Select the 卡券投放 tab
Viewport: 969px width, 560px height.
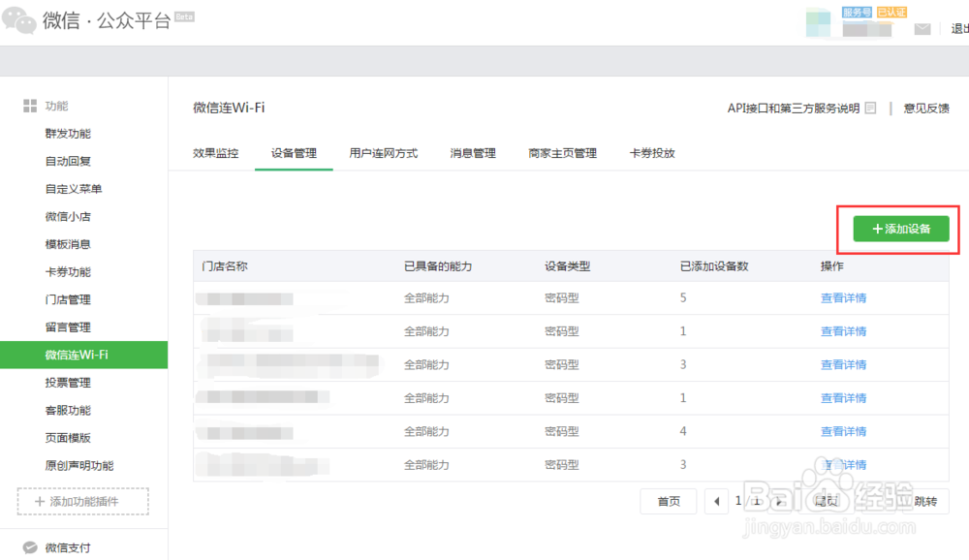tap(651, 153)
